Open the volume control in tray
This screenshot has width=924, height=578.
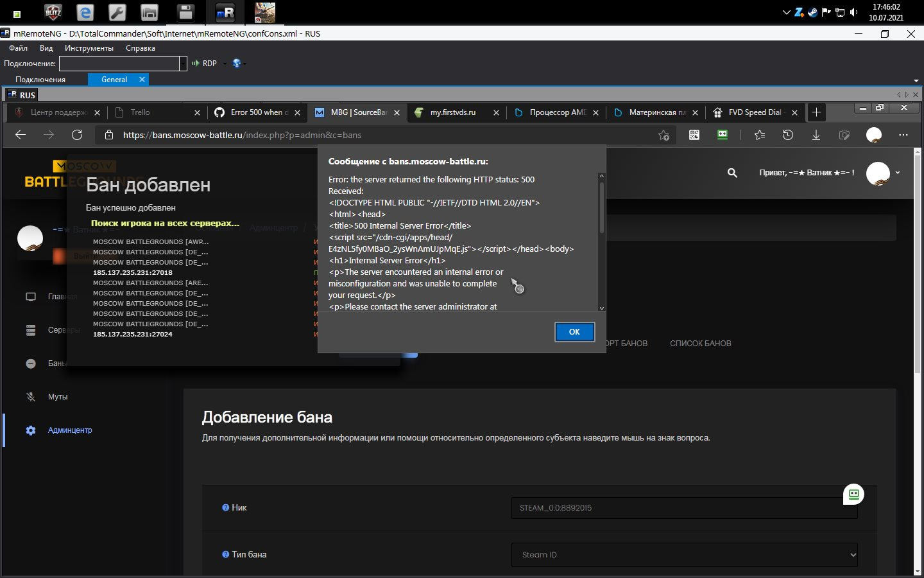point(853,12)
